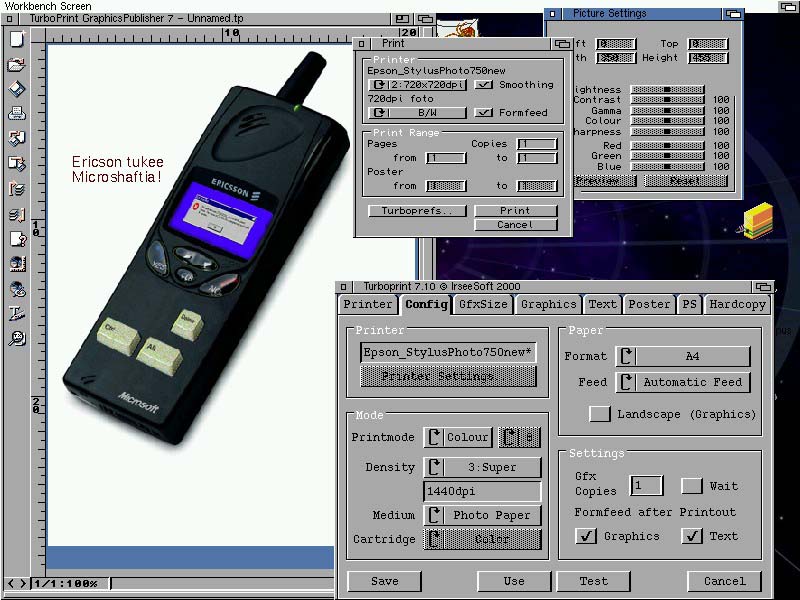Cycle the 2:720x720dpi resolution selector
The width and height of the screenshot is (800, 600).
coord(417,85)
